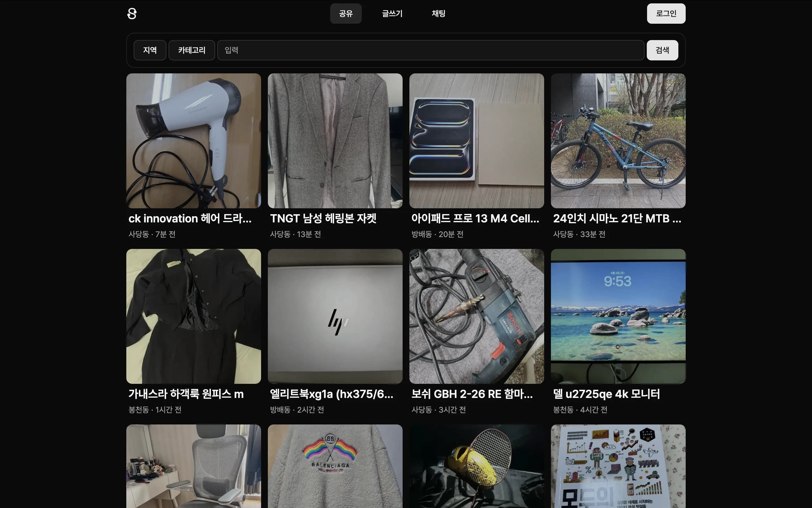Open the Dell 4k monitor photo
Screen dimensions: 812x508
tap(618, 316)
